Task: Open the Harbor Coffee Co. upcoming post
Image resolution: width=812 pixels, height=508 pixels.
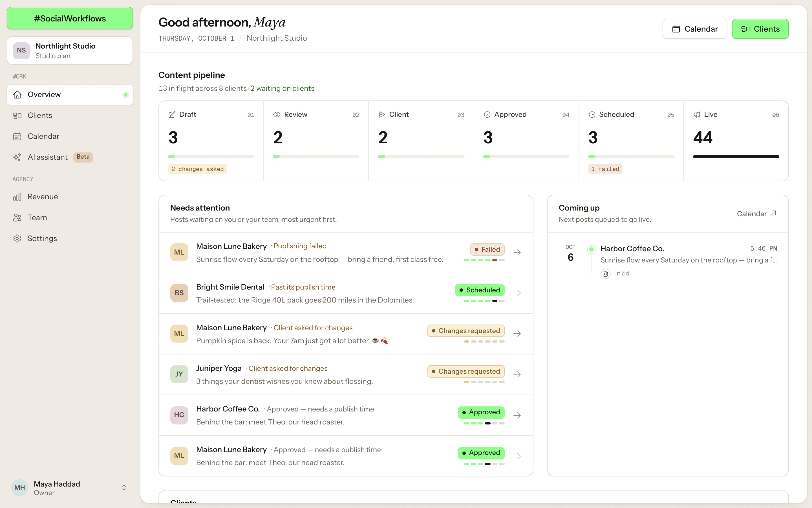Action: click(668, 261)
